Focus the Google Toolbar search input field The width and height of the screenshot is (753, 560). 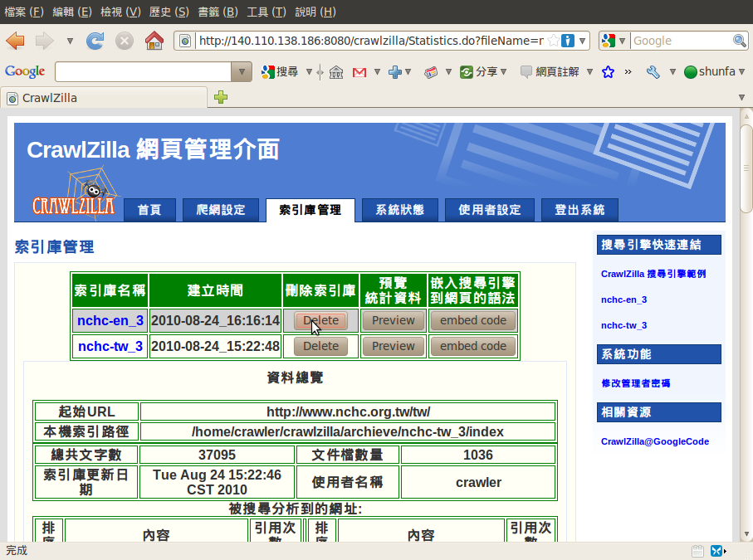point(143,72)
